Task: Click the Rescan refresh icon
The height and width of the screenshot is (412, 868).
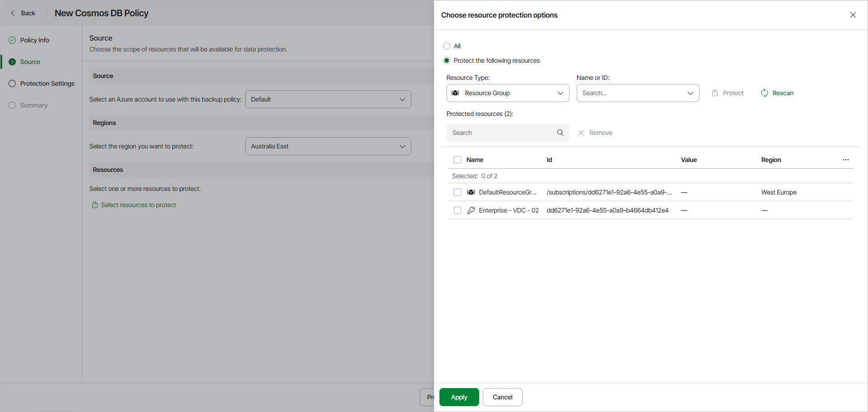Action: [x=764, y=93]
